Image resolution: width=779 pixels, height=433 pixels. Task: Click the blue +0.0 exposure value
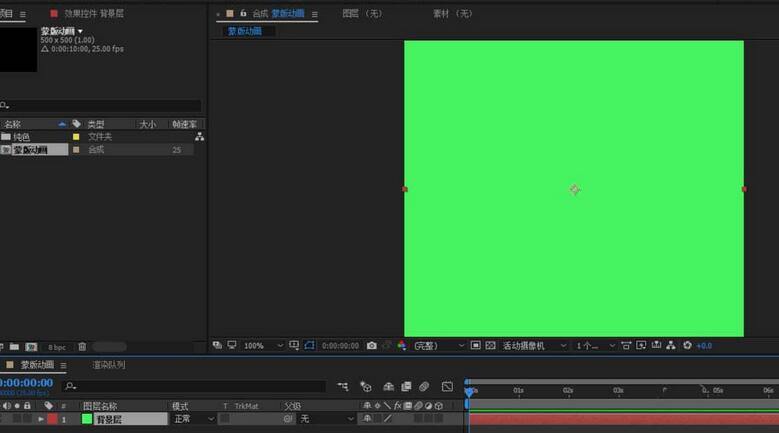[704, 346]
